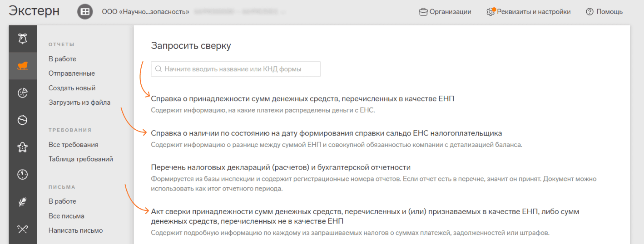The width and height of the screenshot is (644, 244).
Task: Choose Перечень налоговых деклараций и бухгалтерской отчетности
Action: [281, 167]
